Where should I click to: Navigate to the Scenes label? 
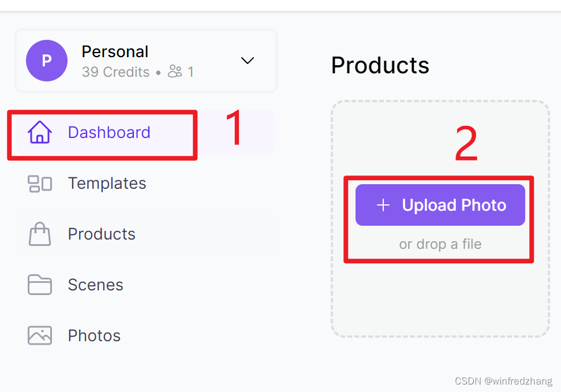[x=96, y=285]
